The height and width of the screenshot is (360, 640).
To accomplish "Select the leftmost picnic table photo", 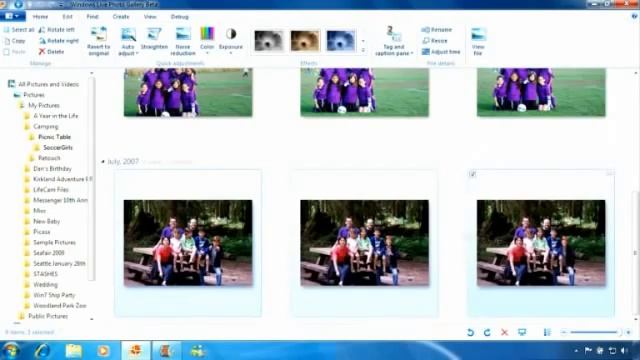I will (188, 243).
